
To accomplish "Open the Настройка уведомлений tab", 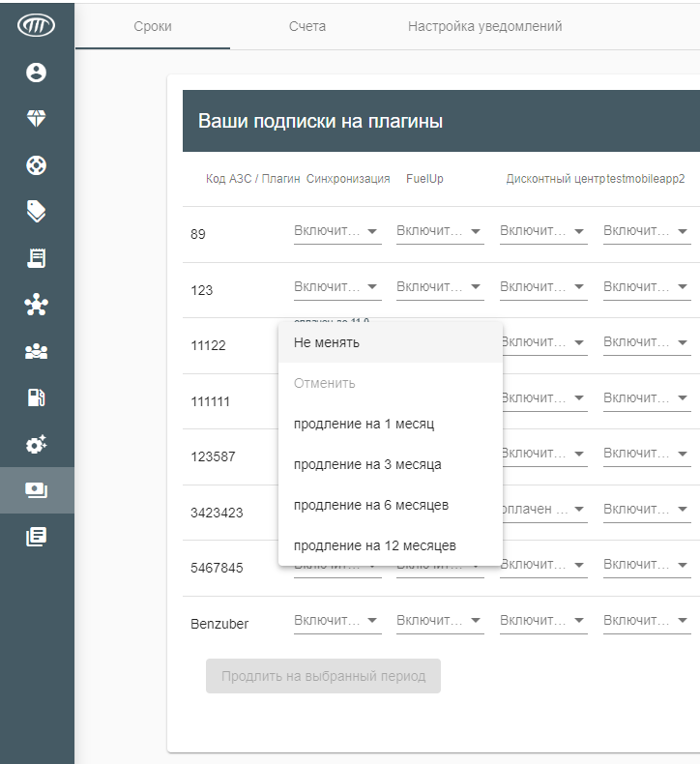I will tap(485, 26).
